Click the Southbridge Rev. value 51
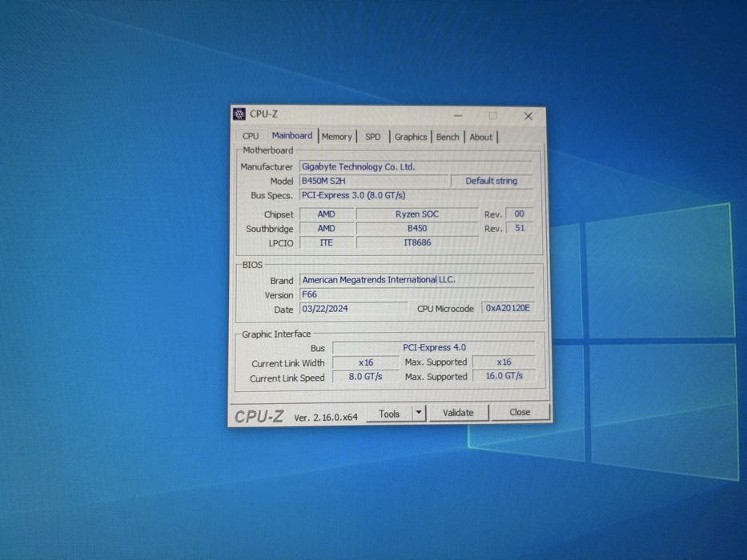Viewport: 747px width, 560px height. pyautogui.click(x=520, y=228)
